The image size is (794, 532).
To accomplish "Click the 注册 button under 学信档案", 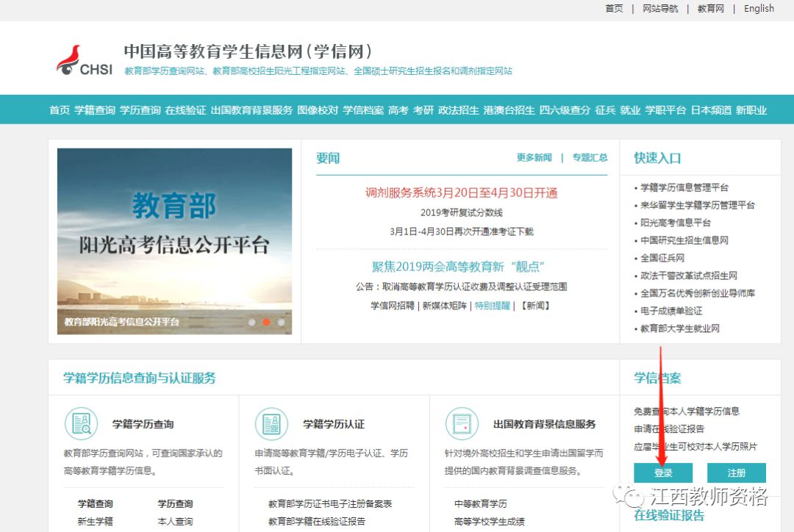I will click(736, 472).
